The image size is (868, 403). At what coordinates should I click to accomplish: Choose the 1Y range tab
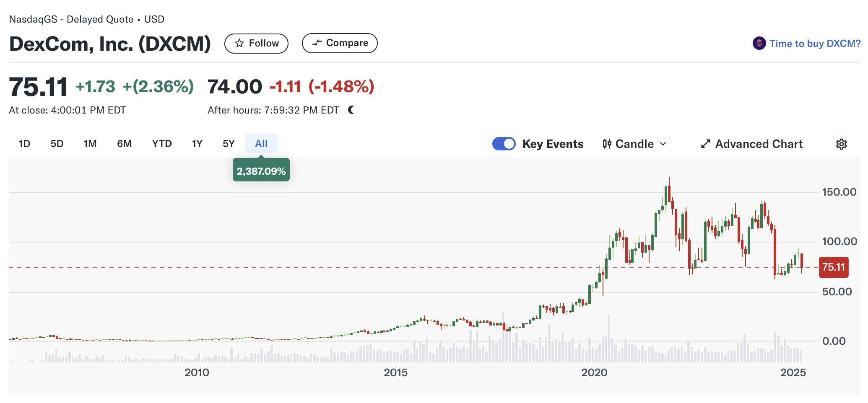(x=197, y=144)
